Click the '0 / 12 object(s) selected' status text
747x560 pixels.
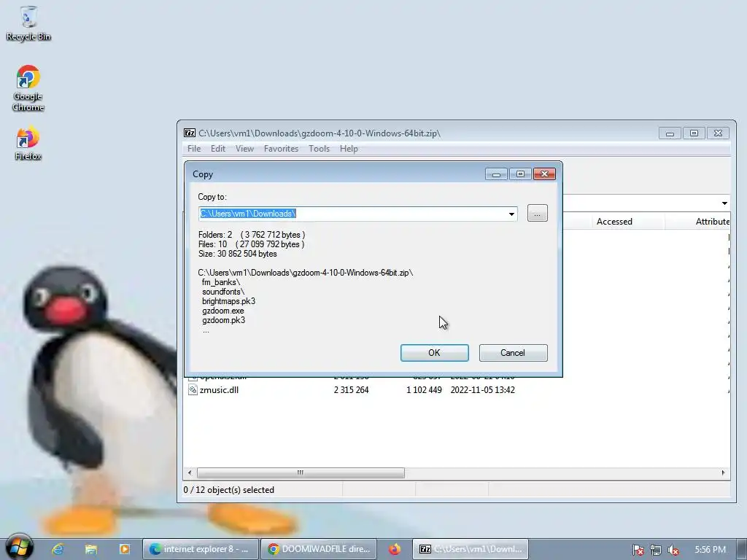tap(228, 490)
